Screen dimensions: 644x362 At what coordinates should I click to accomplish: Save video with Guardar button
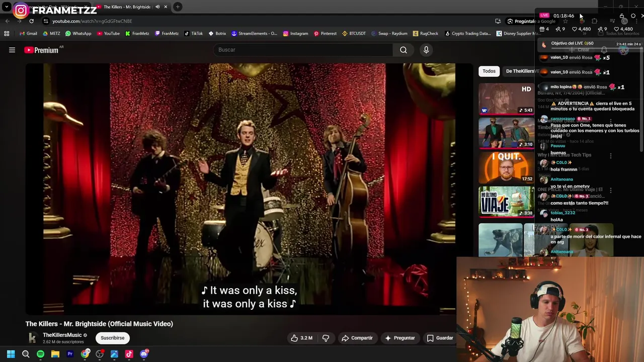pyautogui.click(x=440, y=338)
